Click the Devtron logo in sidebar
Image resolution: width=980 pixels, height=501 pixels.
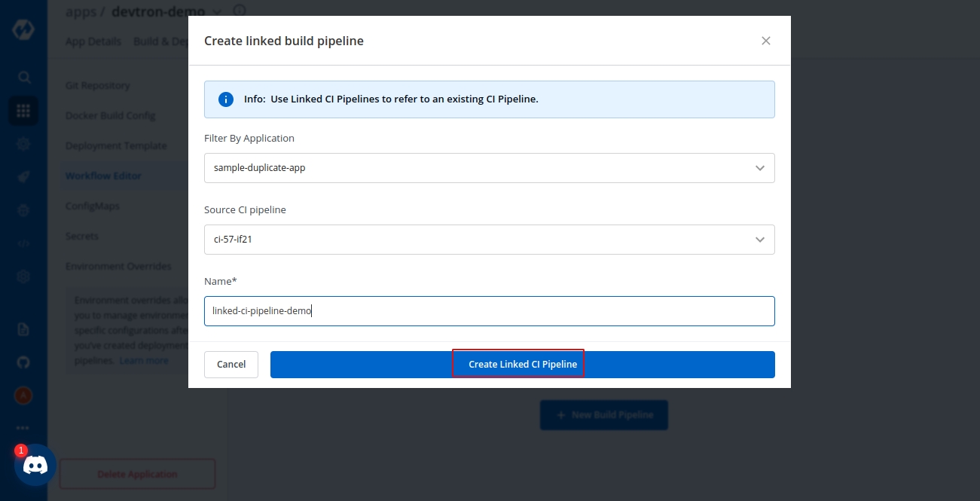pos(23,32)
